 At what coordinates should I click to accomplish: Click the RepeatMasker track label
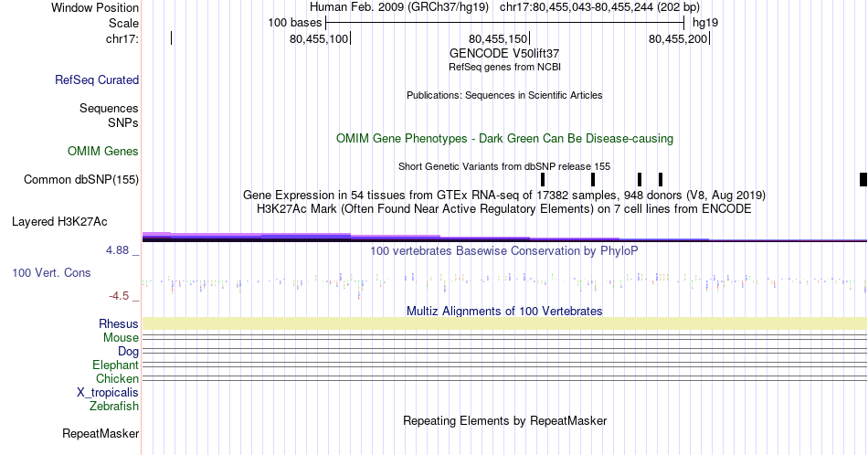pos(101,433)
